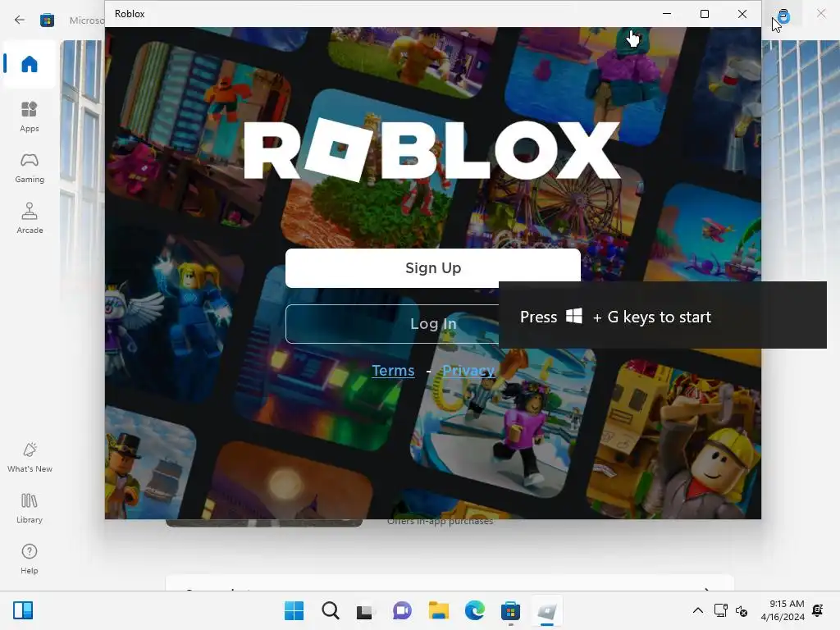
Task: Launch Microsoft Edge from taskbar
Action: (x=475, y=610)
